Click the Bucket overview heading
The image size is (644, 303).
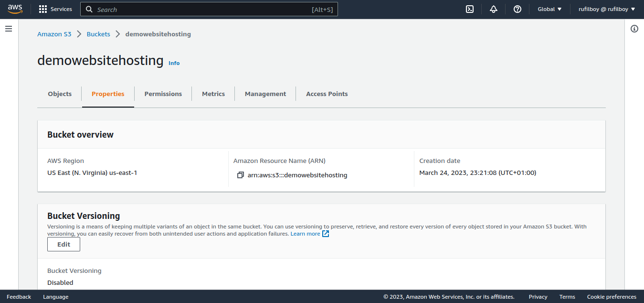click(80, 135)
